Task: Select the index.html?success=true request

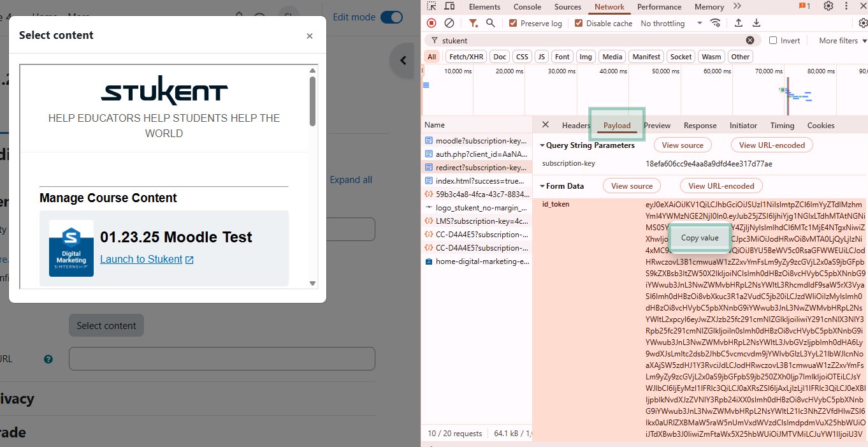Action: click(x=476, y=180)
